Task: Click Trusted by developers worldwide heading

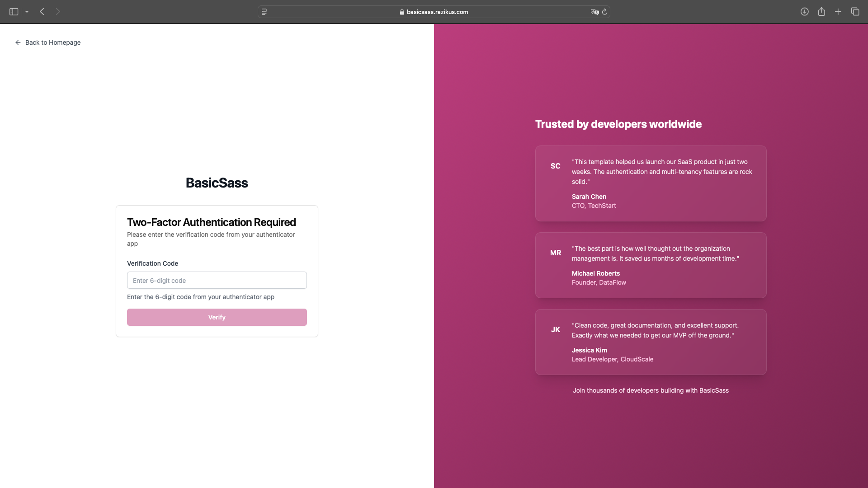Action: tap(618, 124)
